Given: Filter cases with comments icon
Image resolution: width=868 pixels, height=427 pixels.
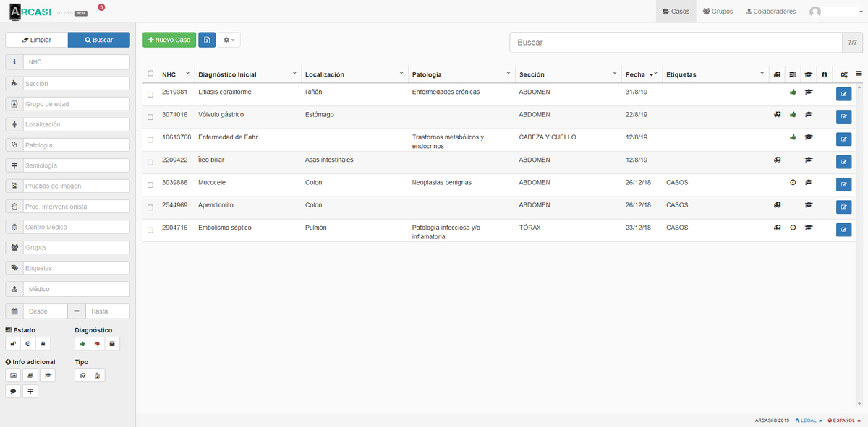Looking at the screenshot, I should 13,392.
